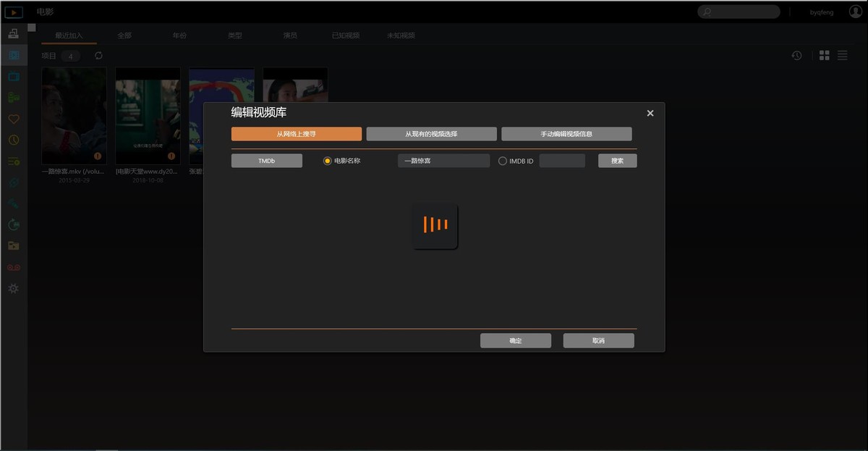Viewport: 868px width, 451px height.
Task: Switch to the 手动编辑视频信息 tab
Action: [566, 134]
